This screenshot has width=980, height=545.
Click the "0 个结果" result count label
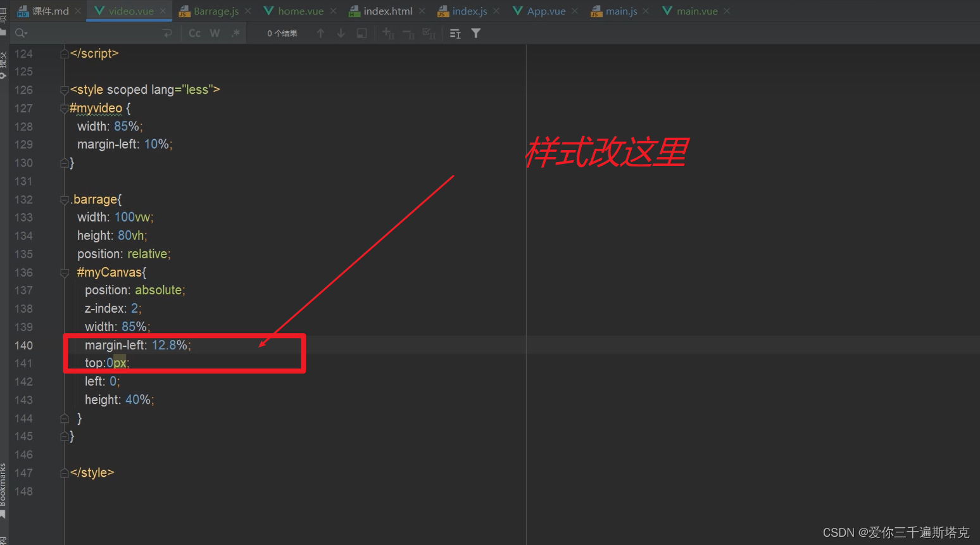click(x=282, y=33)
